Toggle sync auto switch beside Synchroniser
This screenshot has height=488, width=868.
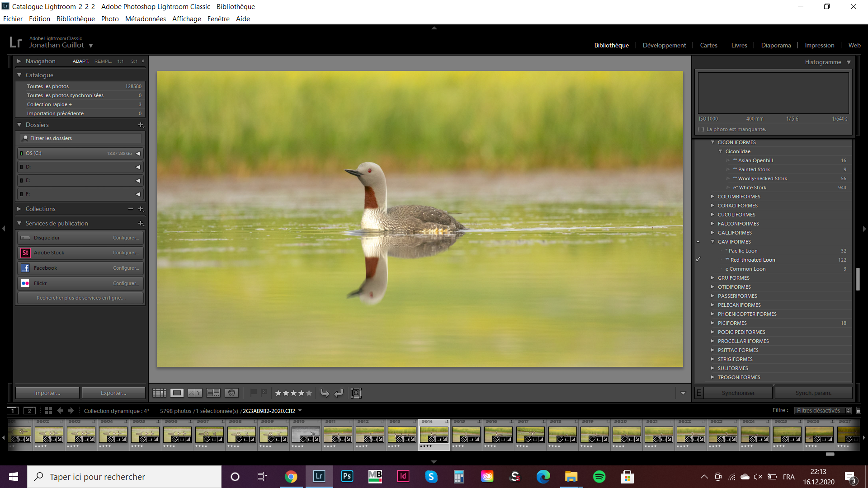pos(699,393)
